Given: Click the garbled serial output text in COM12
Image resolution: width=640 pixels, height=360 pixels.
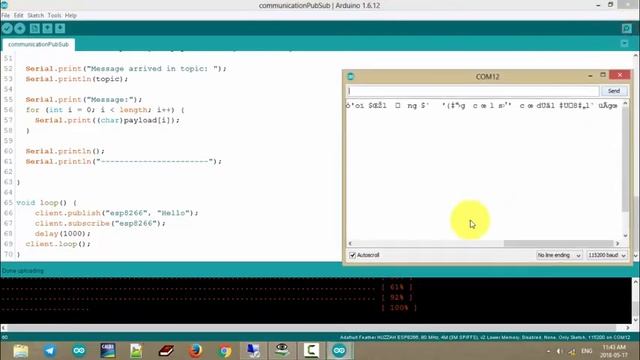Looking at the screenshot, I should pyautogui.click(x=481, y=106).
